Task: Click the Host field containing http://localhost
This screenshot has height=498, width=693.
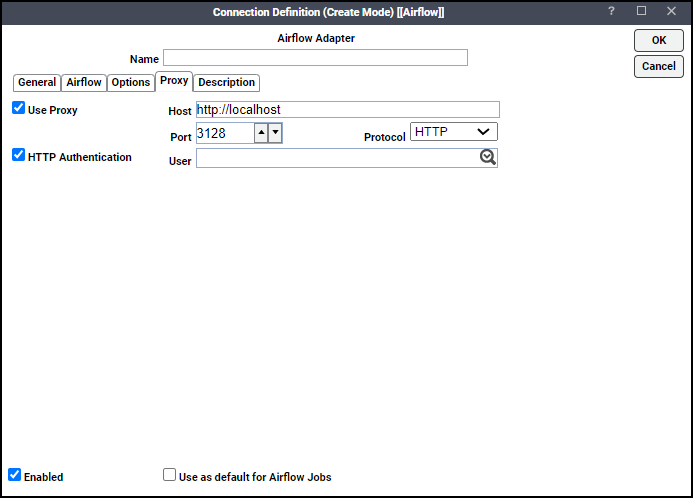Action: (x=348, y=110)
